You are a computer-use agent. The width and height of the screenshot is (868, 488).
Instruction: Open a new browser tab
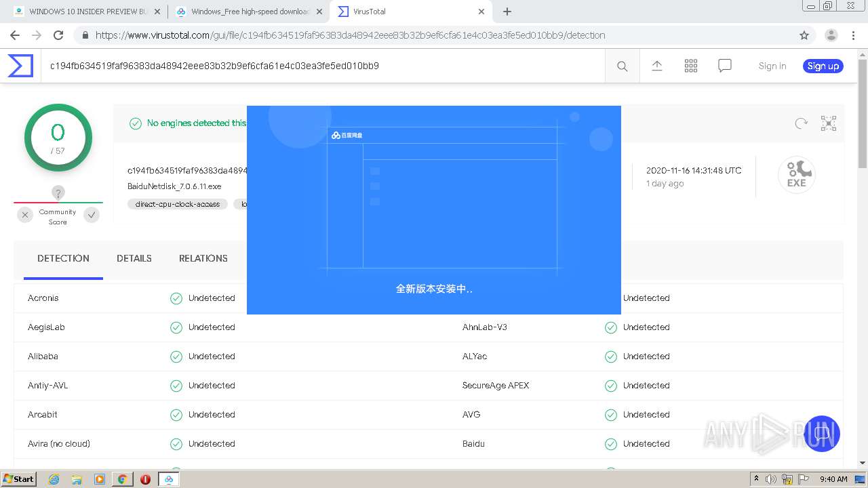pyautogui.click(x=507, y=12)
